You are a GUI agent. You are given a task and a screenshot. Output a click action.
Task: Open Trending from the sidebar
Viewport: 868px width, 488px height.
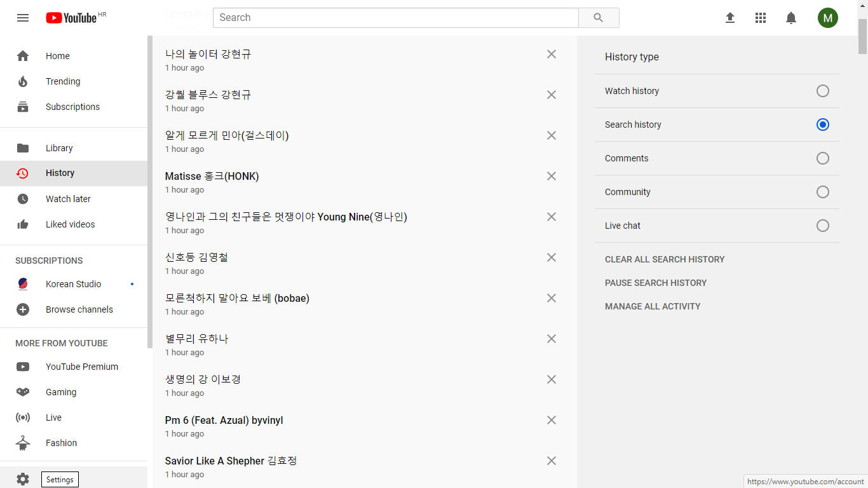coord(74,81)
